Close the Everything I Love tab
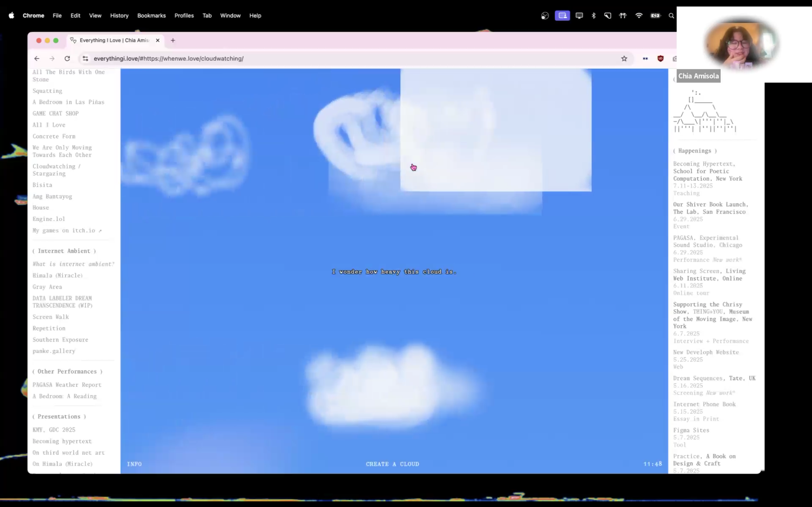 coord(158,40)
